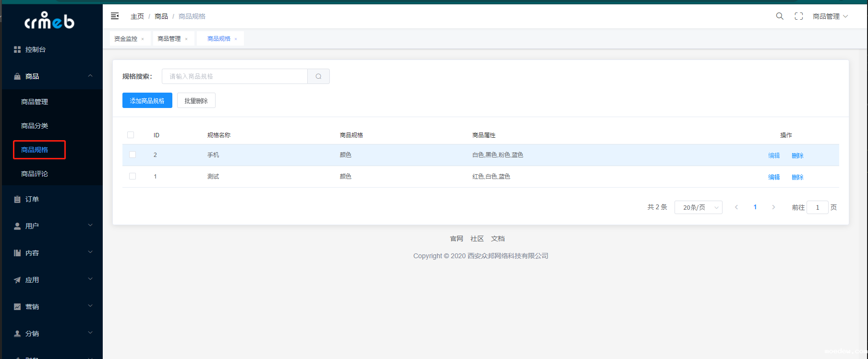The image size is (868, 359).
Task: Open 商品分类 in the sidebar
Action: click(35, 126)
